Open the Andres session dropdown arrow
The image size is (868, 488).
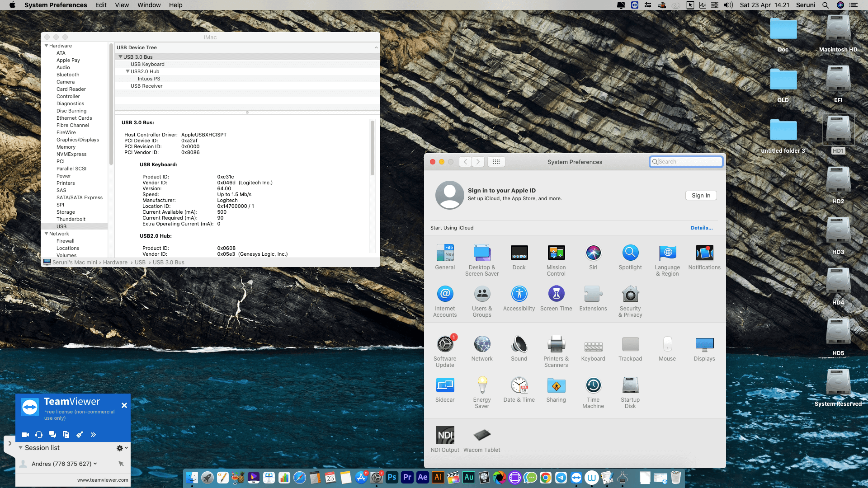(x=95, y=464)
